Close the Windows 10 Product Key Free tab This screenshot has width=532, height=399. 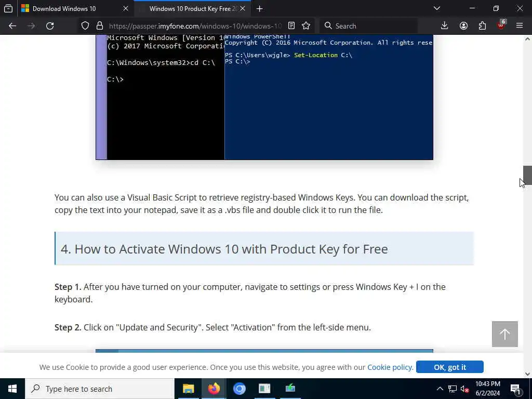point(243,8)
